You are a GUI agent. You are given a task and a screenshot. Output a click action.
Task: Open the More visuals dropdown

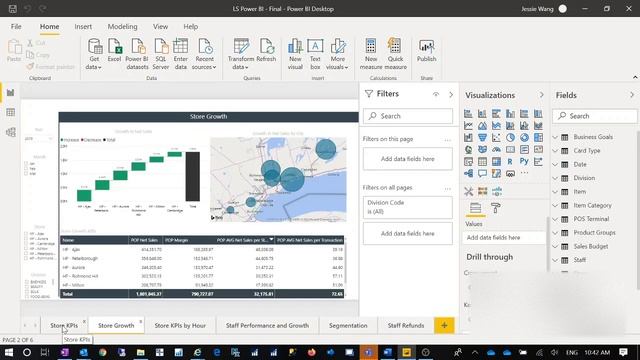tap(338, 54)
